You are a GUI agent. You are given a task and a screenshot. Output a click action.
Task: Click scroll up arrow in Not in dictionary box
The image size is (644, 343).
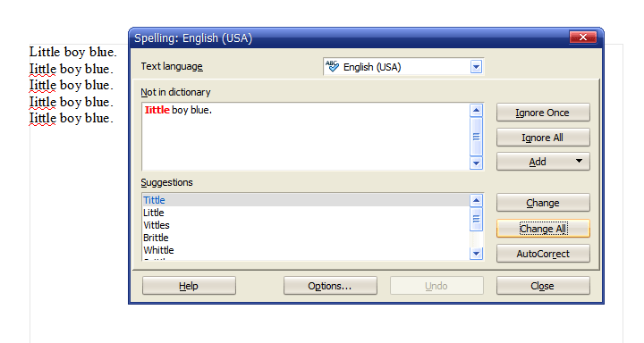[x=476, y=110]
